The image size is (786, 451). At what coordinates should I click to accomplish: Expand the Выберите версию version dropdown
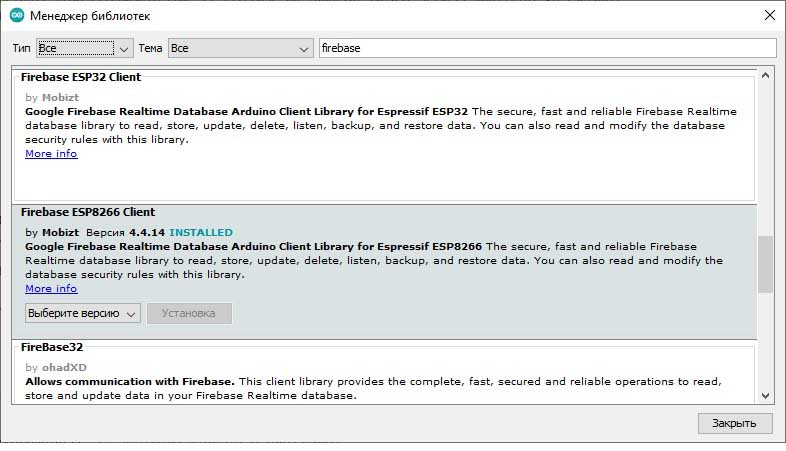click(x=82, y=313)
